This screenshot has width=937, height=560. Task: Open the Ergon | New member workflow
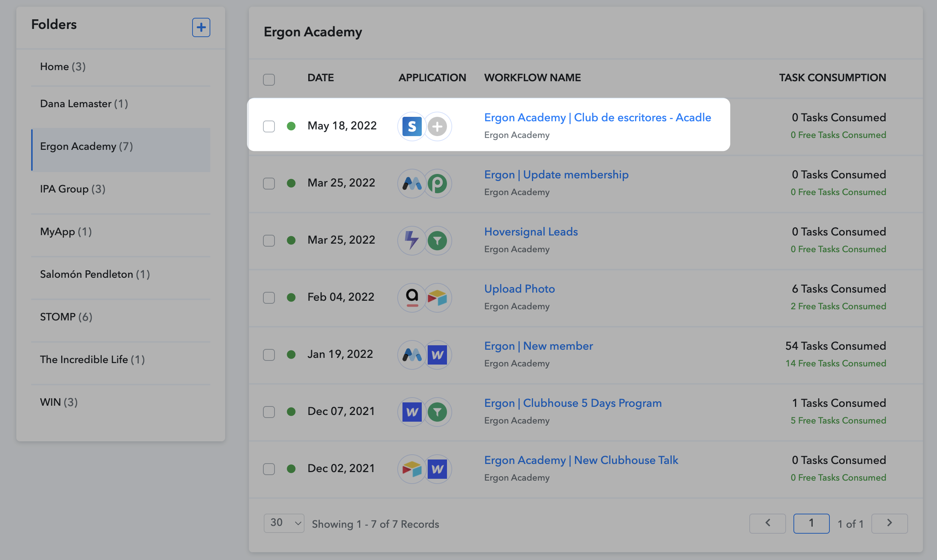(539, 346)
